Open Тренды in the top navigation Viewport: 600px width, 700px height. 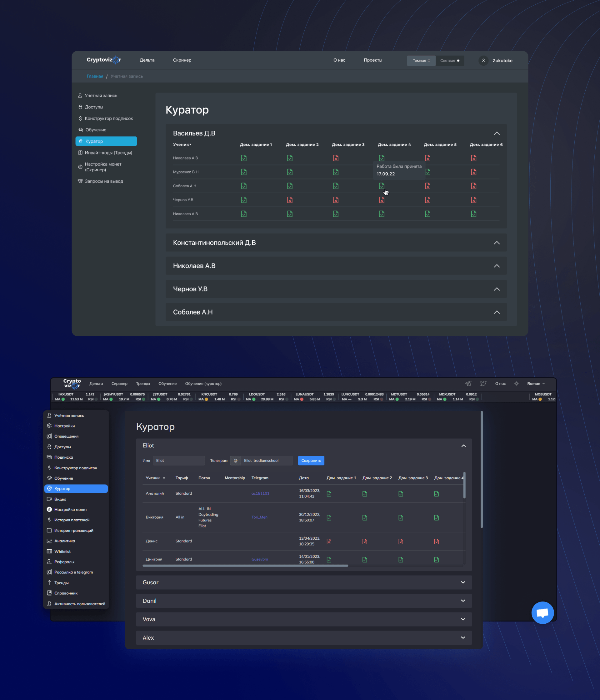click(x=143, y=383)
